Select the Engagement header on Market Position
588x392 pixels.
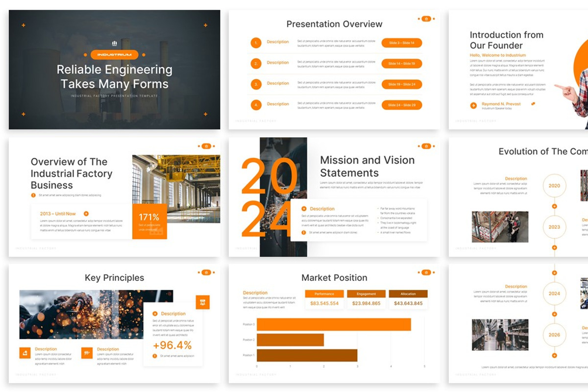click(x=366, y=294)
